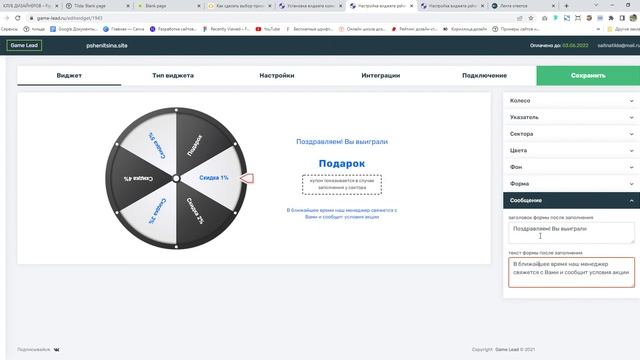640x360 pixels.
Task: Switch to the Title Blank page browser tab
Action: point(96,6)
